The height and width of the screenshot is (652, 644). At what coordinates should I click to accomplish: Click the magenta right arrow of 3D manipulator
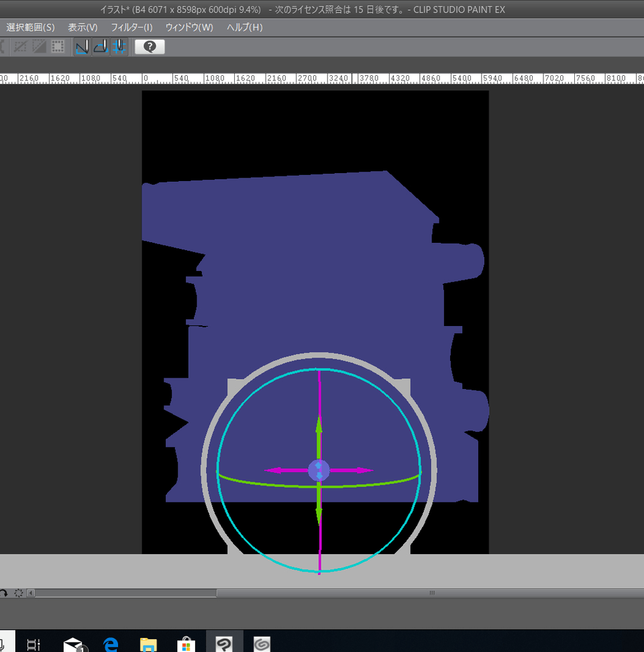[352, 470]
